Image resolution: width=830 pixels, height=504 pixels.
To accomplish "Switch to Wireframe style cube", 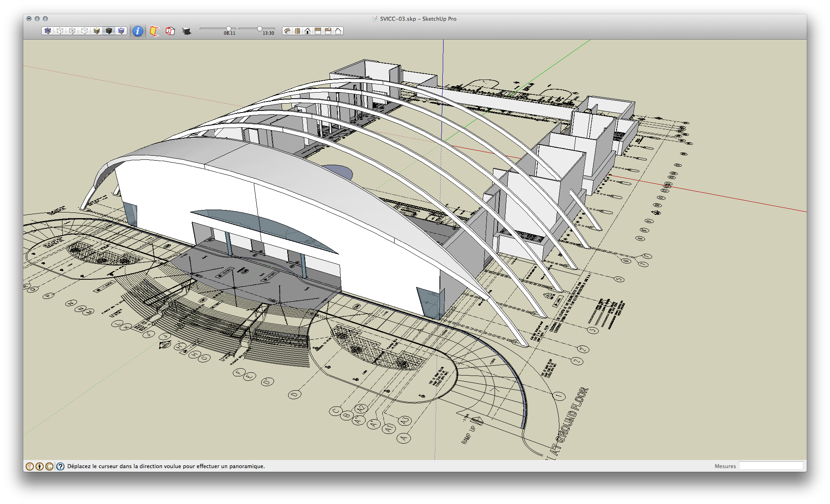I will (72, 31).
